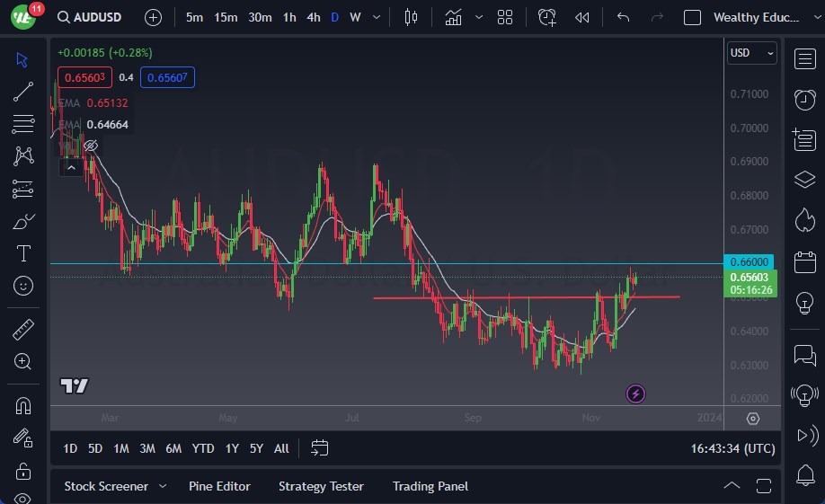Collapse the indicator legend chevron
The width and height of the screenshot is (825, 504).
click(x=69, y=167)
